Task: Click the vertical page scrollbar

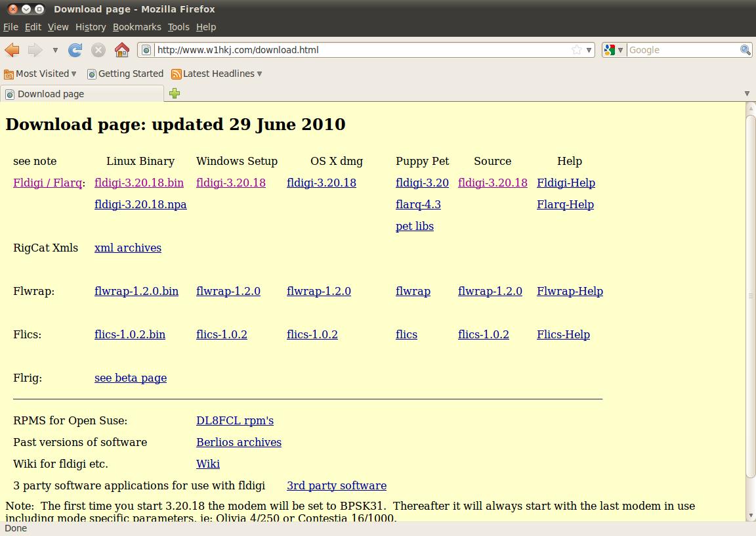Action: click(751, 296)
